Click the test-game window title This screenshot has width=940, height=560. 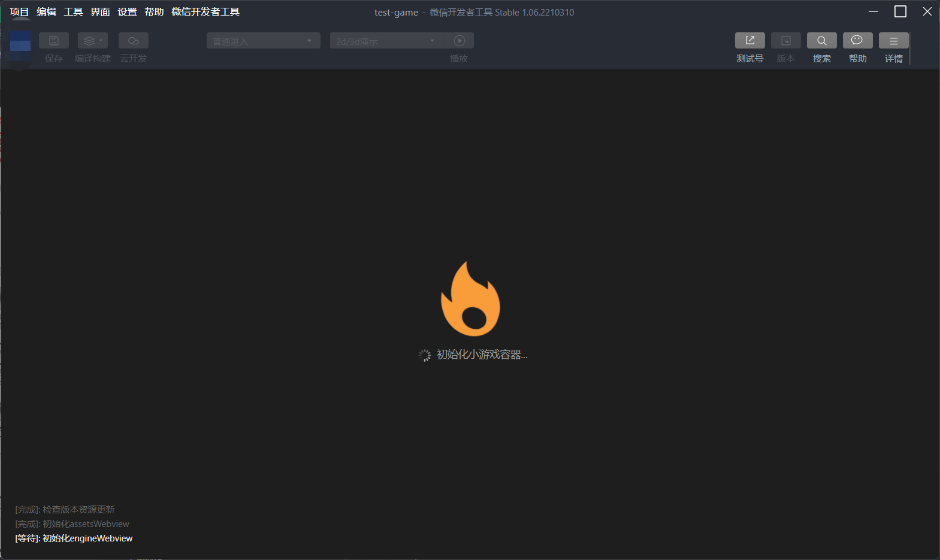(x=396, y=13)
